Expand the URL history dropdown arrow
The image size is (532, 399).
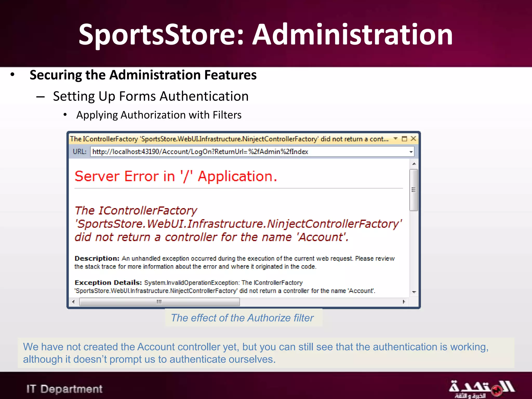[411, 152]
